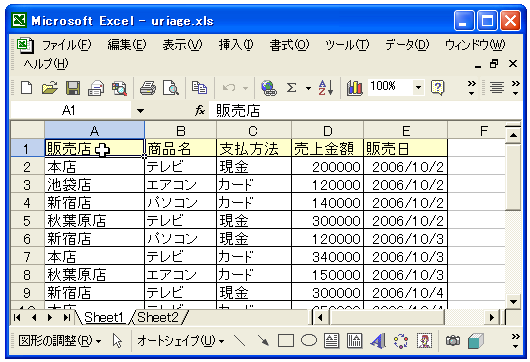Choose the Select Objects arrow tool

click(117, 341)
